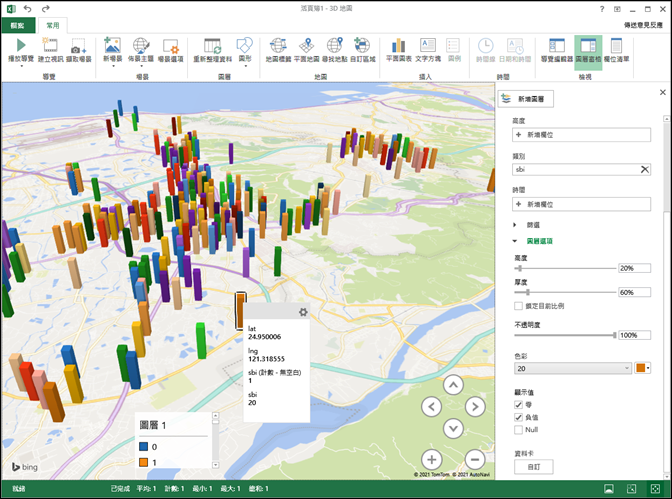This screenshot has height=499, width=672.
Task: Click Add Field under Time (時間)
Action: [x=581, y=204]
